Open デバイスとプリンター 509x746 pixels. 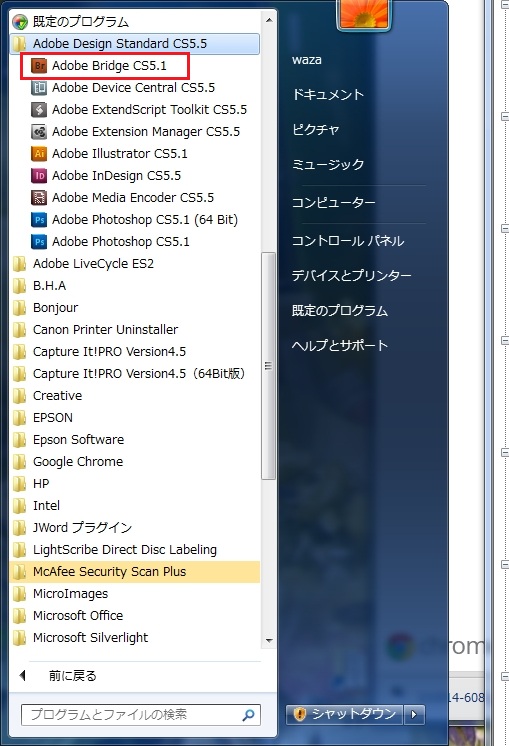[352, 275]
